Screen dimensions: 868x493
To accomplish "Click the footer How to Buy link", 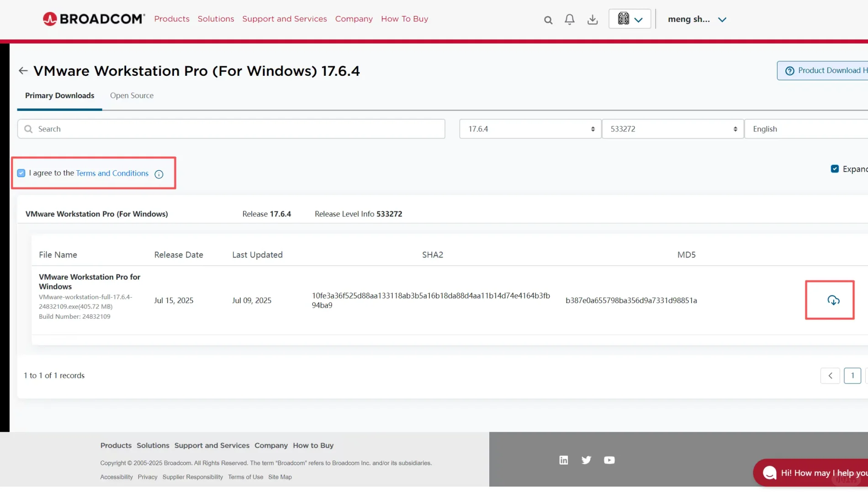I will click(313, 446).
